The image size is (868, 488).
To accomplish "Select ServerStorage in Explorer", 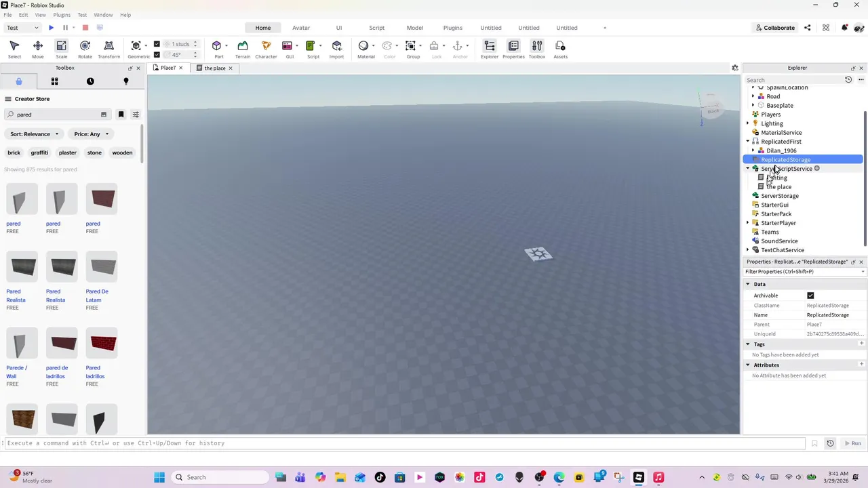I will [780, 196].
